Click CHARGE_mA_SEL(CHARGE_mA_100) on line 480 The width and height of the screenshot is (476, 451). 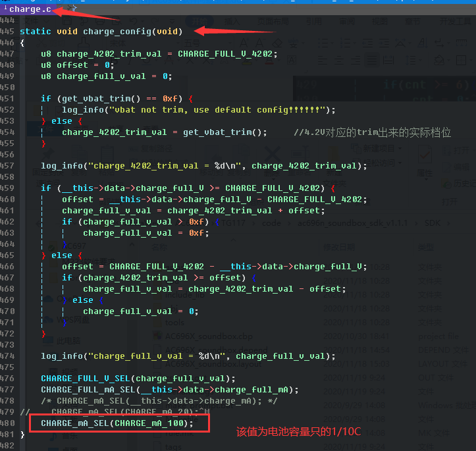[117, 424]
